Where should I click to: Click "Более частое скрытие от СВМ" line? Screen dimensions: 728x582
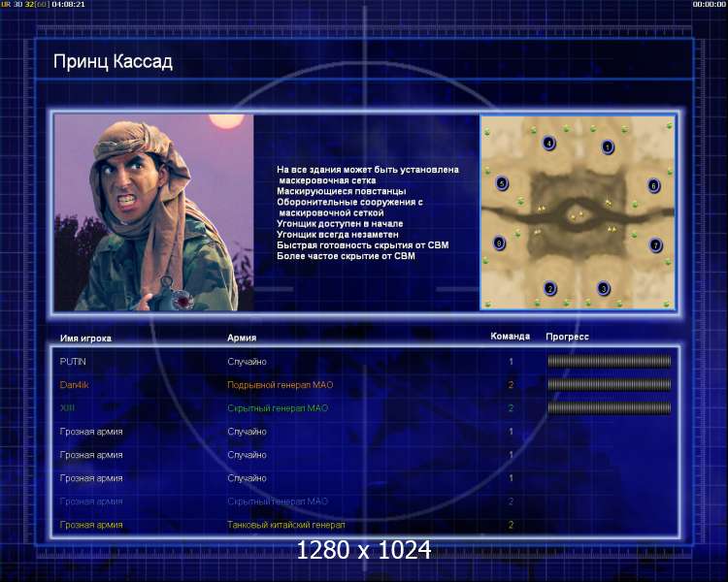pos(346,256)
